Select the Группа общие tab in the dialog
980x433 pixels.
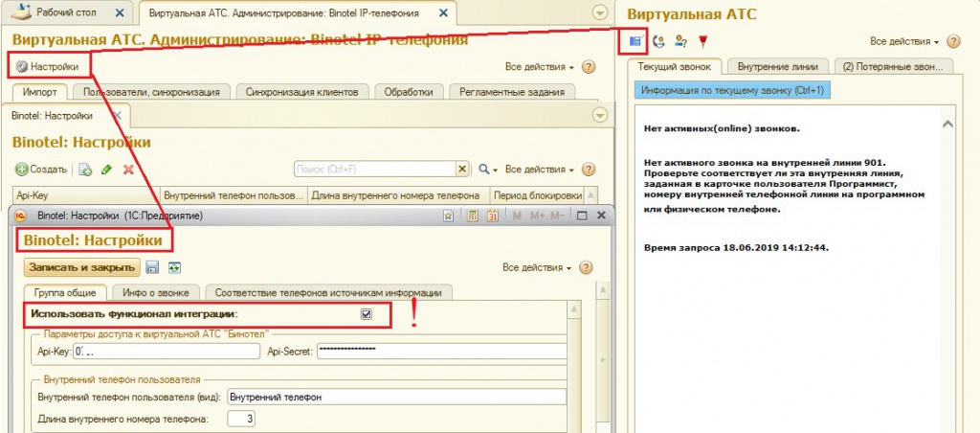pyautogui.click(x=65, y=292)
